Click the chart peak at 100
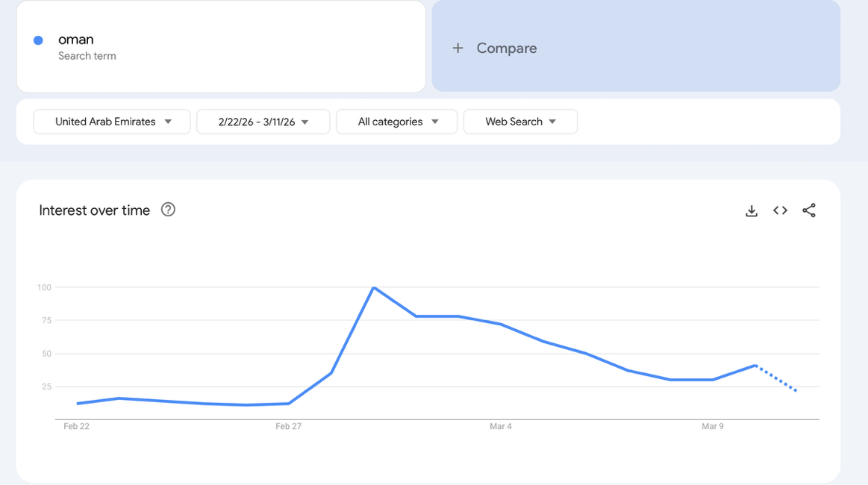The height and width of the screenshot is (485, 868). [373, 287]
